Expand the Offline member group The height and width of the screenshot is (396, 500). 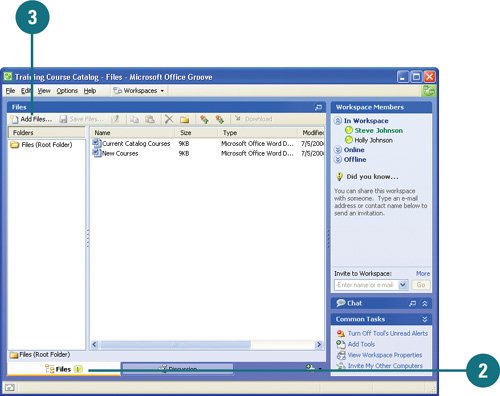pyautogui.click(x=338, y=159)
